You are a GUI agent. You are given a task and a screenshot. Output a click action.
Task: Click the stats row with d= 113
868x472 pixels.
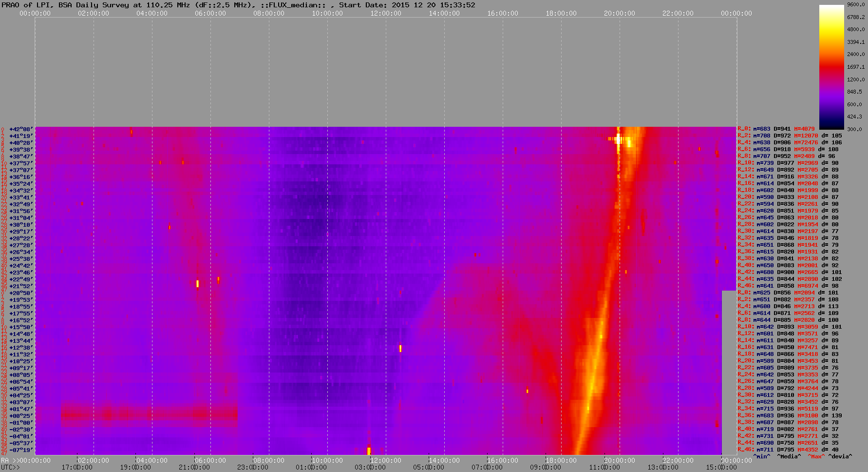pos(790,307)
